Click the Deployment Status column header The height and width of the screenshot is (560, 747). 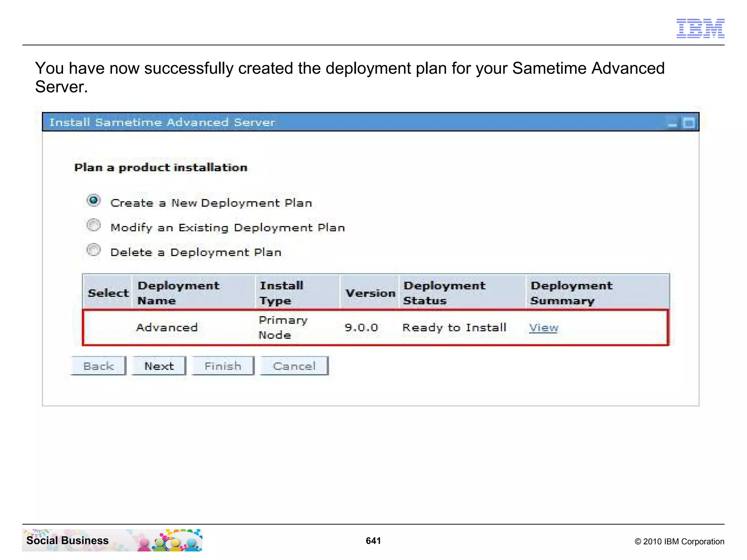(462, 292)
